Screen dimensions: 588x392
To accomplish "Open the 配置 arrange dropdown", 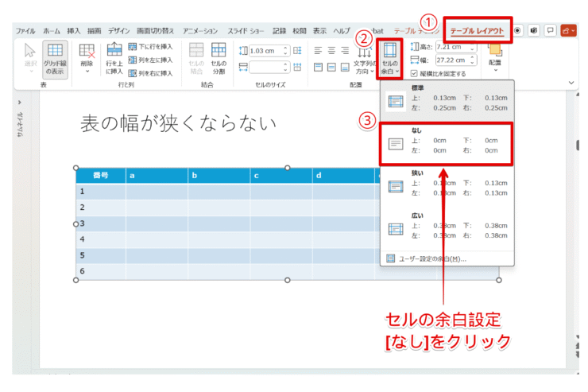I will click(x=495, y=57).
